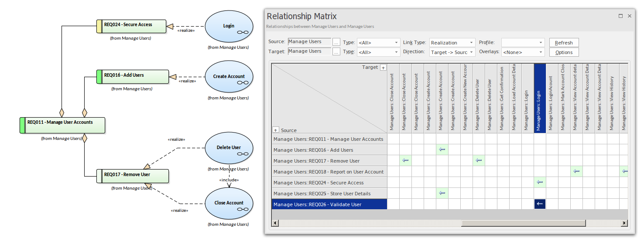Select row header REQ011 - Manage User Accounts
644x245 pixels.
[329, 139]
